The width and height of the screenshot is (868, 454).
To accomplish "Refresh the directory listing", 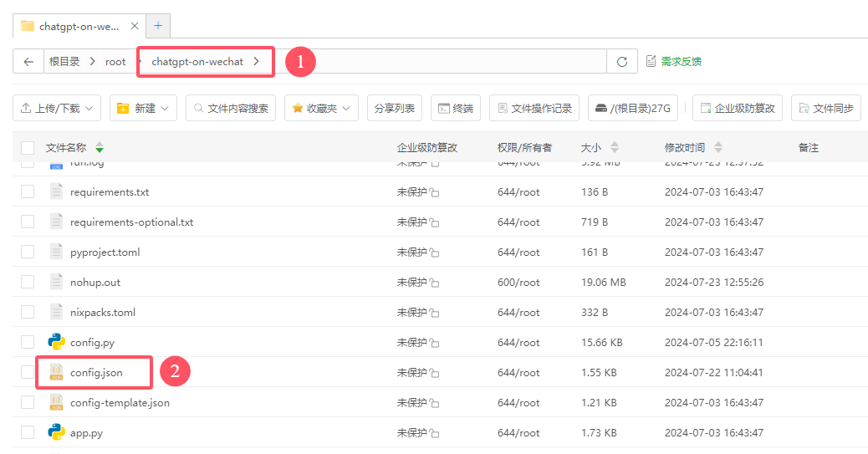I will [622, 62].
